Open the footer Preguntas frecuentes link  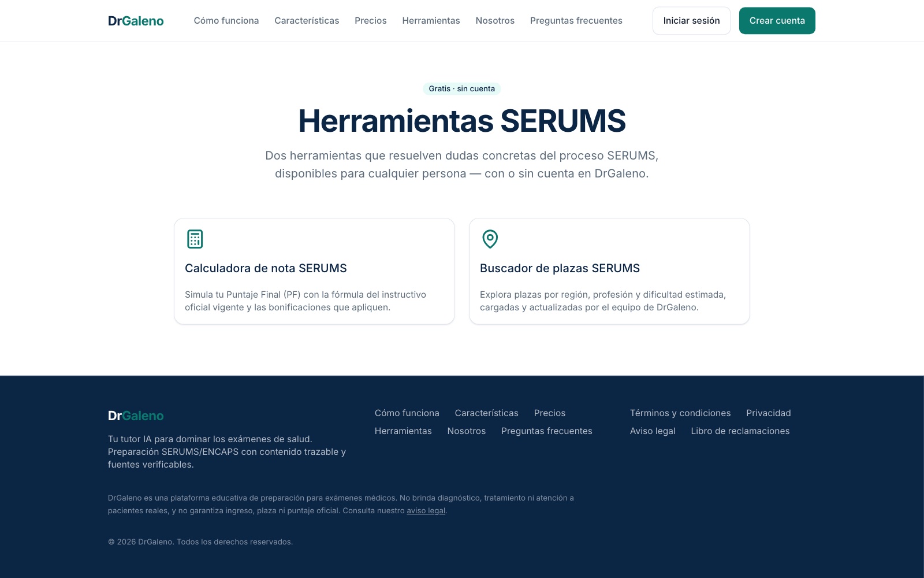[x=547, y=431]
